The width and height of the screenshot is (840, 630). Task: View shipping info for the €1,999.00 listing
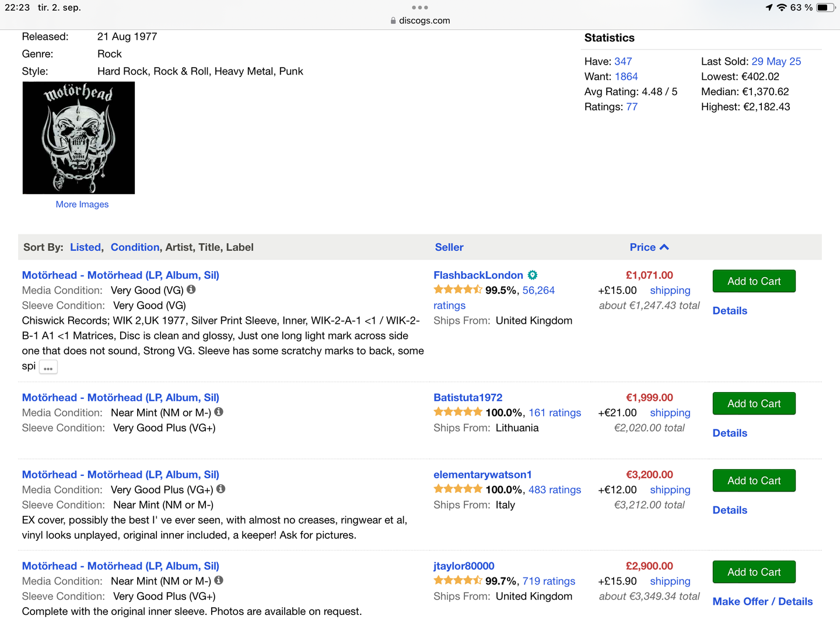click(x=670, y=413)
